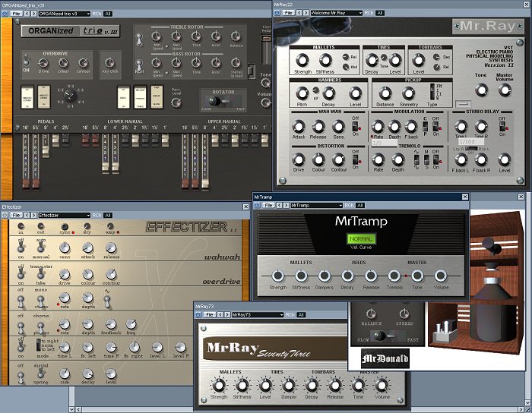The image size is (532, 413).
Task: Open the File menu in the Effectizer window
Action: coord(17,215)
